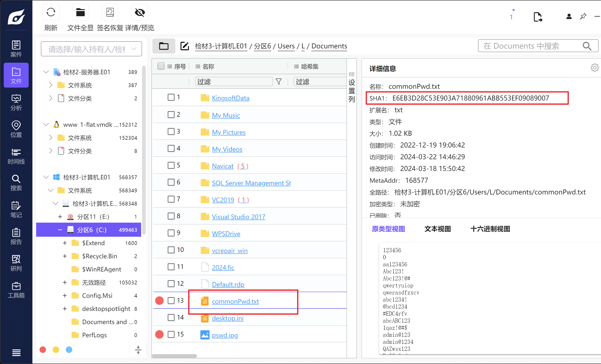The width and height of the screenshot is (601, 364).
Task: Click the 签名恢复 toolbar icon
Action: [110, 12]
